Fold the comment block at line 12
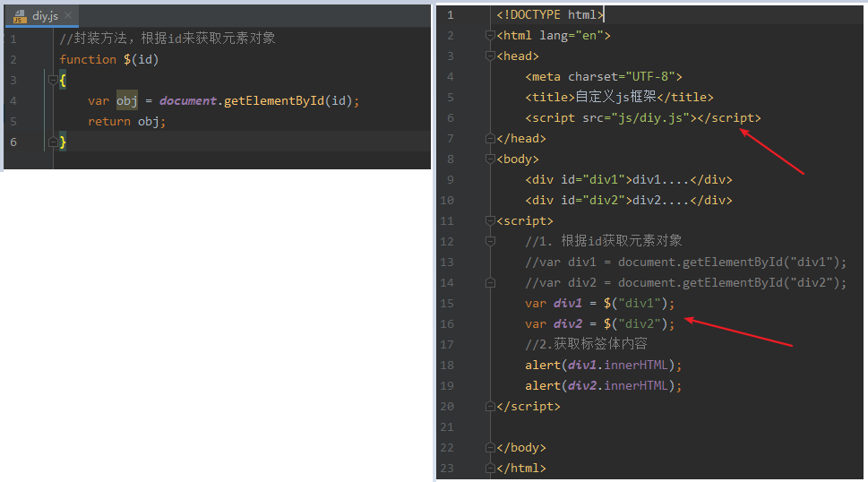 pyautogui.click(x=490, y=241)
